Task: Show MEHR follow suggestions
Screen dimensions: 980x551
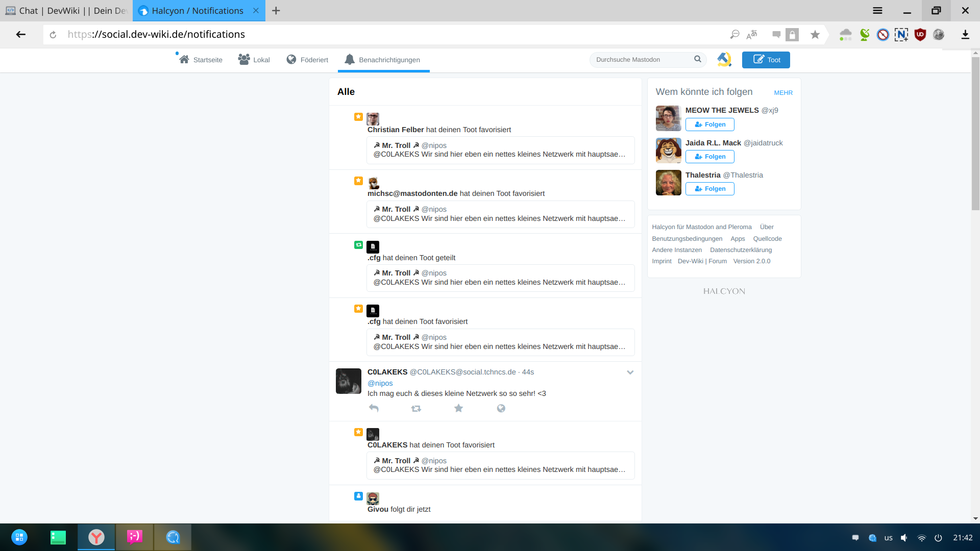Action: tap(783, 93)
